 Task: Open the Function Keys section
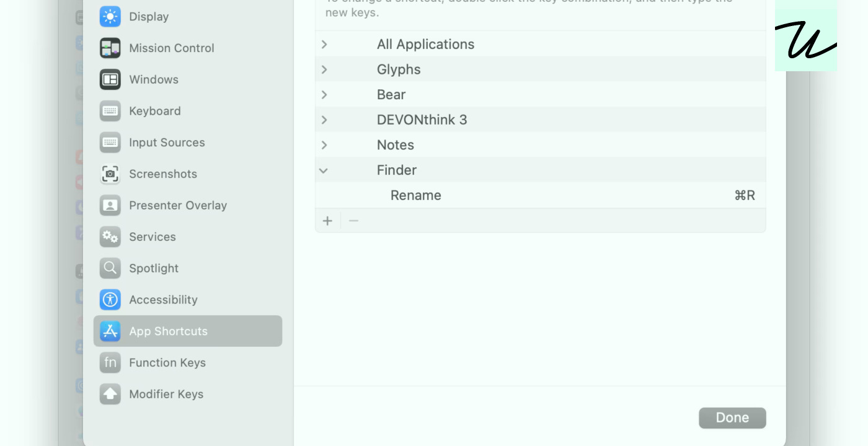coord(188,363)
